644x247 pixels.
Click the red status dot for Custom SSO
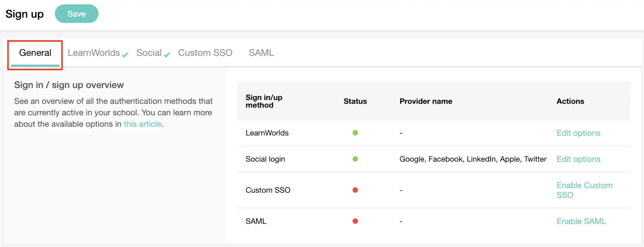355,190
